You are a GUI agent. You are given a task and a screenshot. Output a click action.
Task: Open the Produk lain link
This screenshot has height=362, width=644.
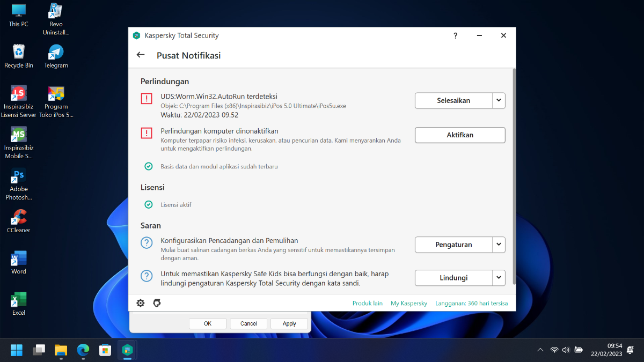[368, 304]
